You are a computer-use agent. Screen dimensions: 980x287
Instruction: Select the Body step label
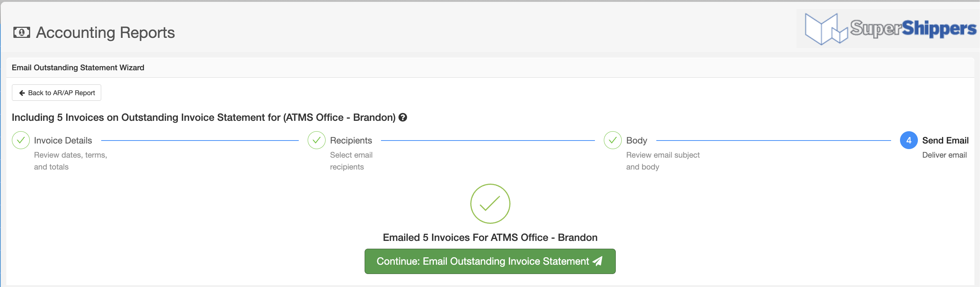637,140
